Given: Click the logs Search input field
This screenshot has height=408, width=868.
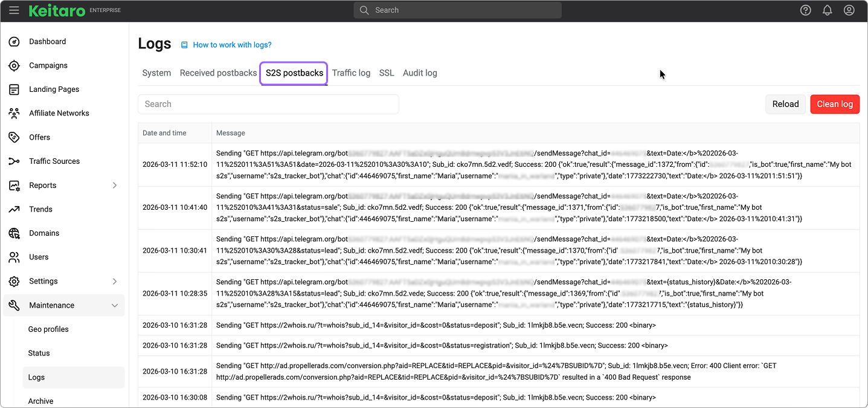Looking at the screenshot, I should [268, 104].
